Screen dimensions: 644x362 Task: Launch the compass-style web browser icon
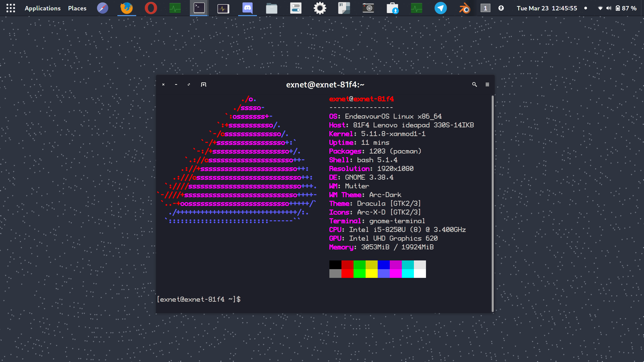pos(103,8)
